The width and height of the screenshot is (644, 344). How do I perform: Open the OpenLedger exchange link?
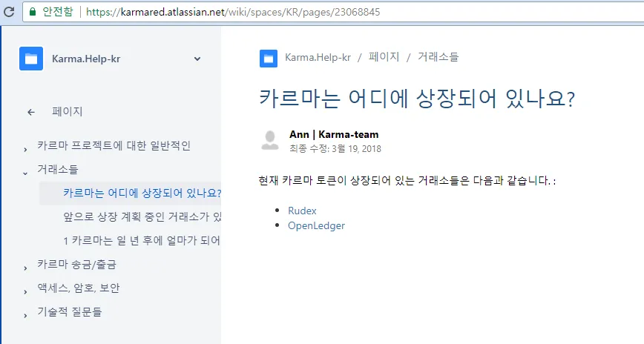click(x=316, y=226)
